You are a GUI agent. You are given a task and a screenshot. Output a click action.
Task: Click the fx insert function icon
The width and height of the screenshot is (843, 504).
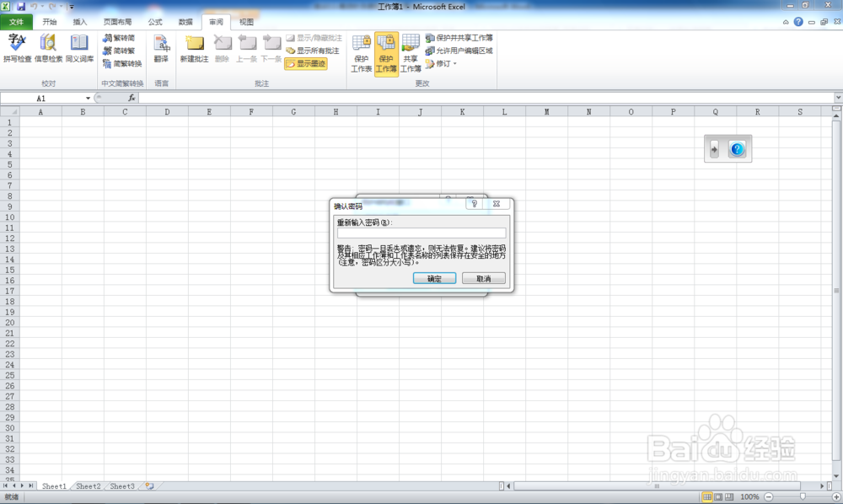[132, 98]
